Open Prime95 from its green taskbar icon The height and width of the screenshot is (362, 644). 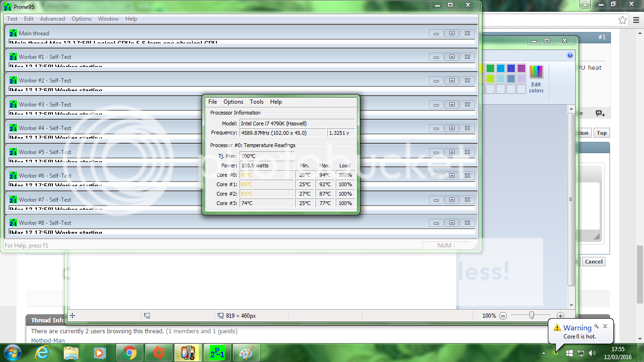(217, 353)
